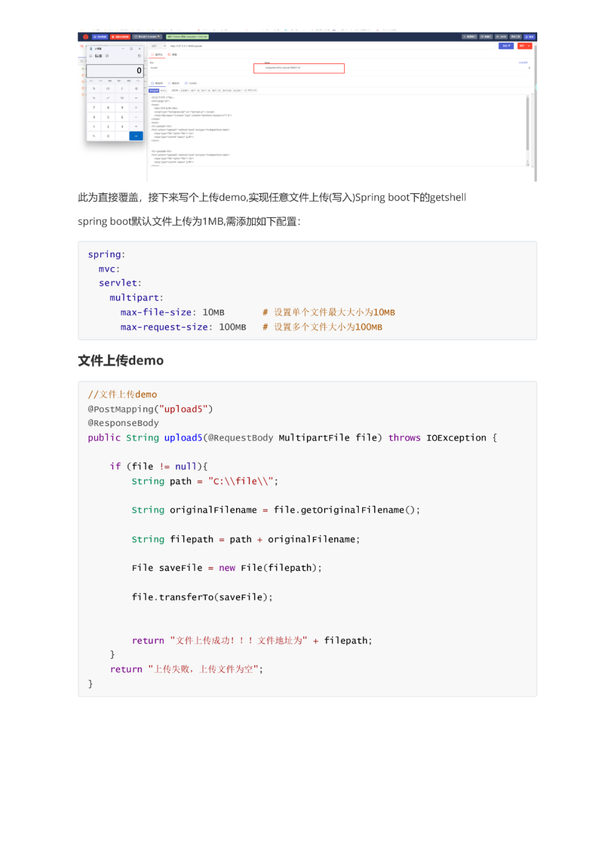Screen dimensions: 614x868
Task: Click the decimal point key on calculator
Action: [122, 136]
